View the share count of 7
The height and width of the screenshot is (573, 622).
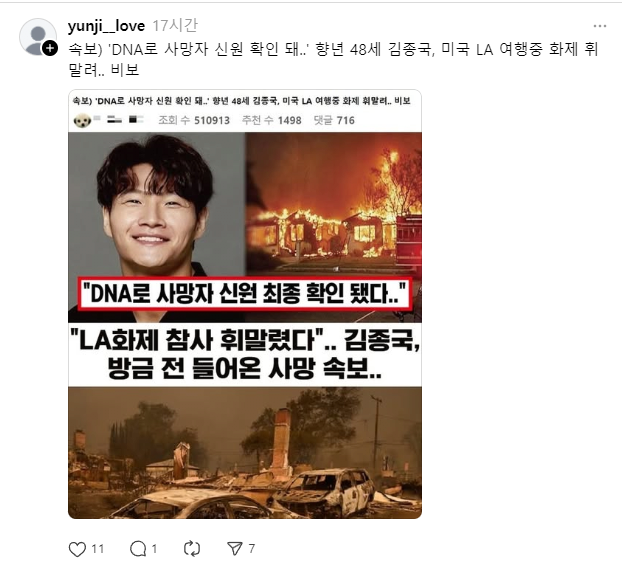(x=251, y=549)
